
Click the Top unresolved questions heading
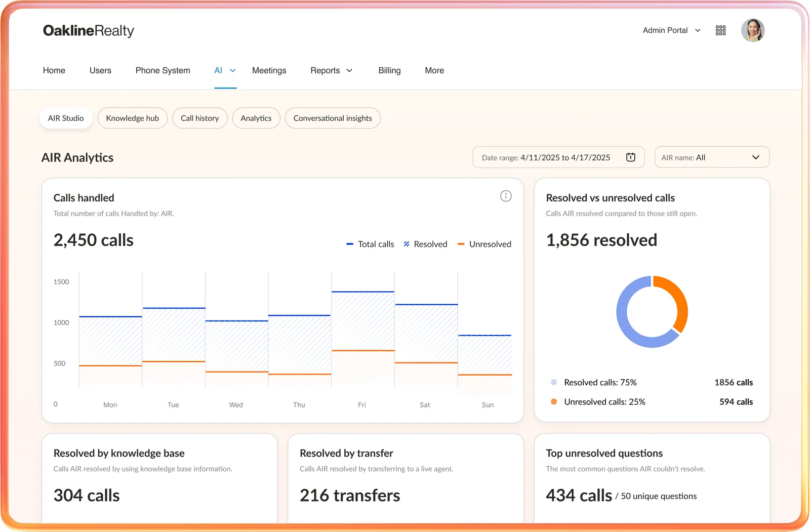coord(604,454)
